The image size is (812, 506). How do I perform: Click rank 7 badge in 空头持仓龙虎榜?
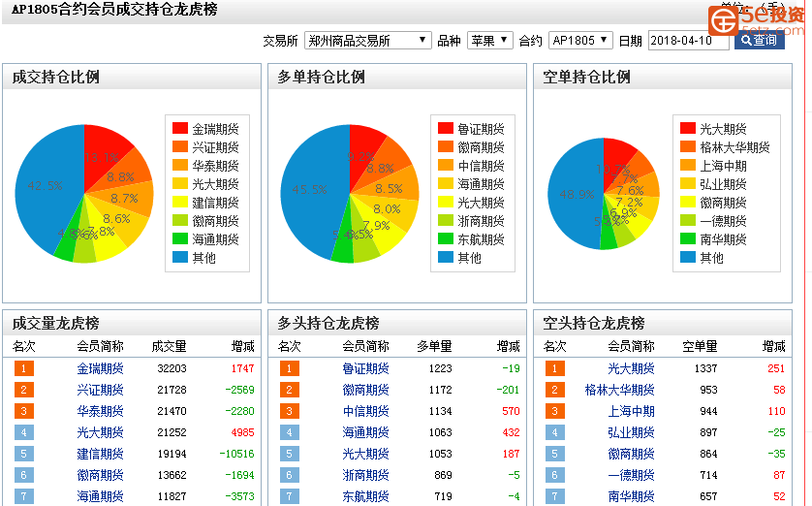pyautogui.click(x=554, y=496)
